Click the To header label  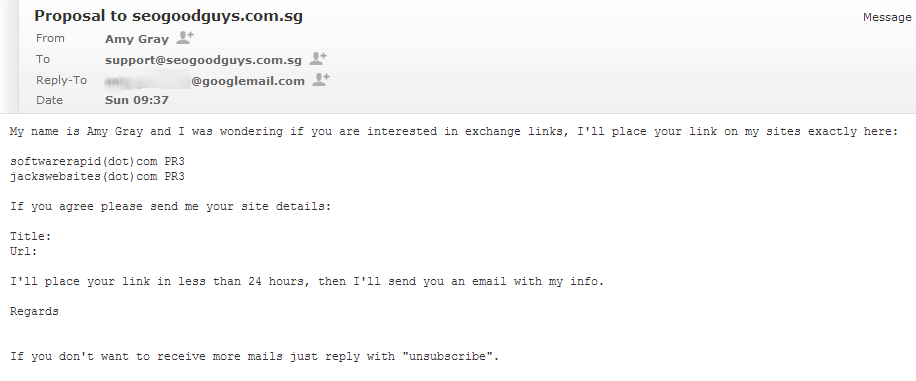43,59
